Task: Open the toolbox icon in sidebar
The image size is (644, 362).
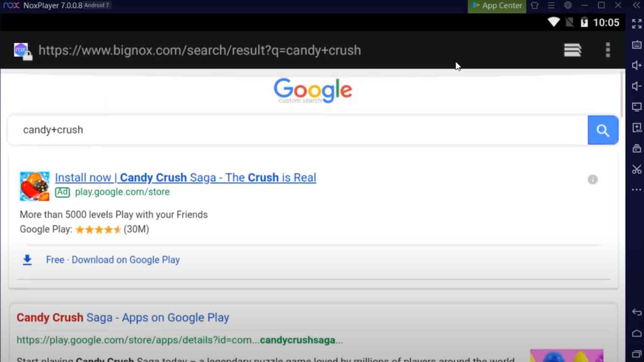Action: (636, 148)
